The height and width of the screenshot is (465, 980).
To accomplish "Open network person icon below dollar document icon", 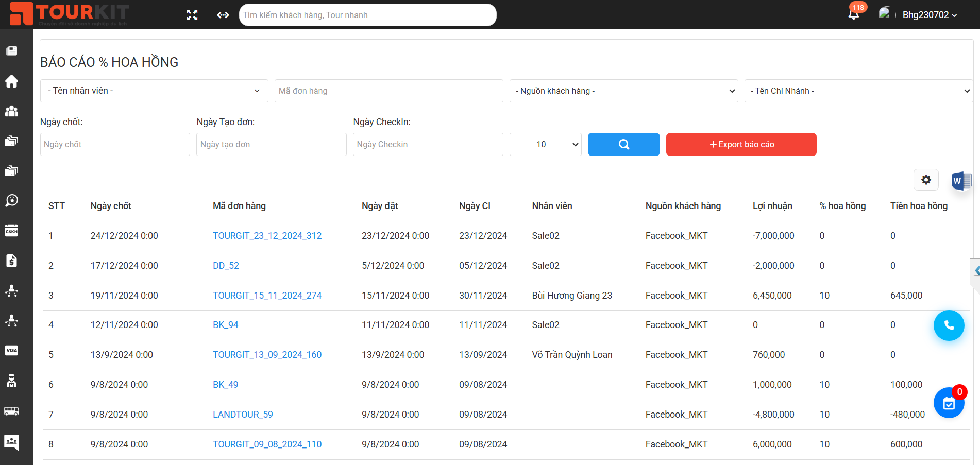I will 11,290.
